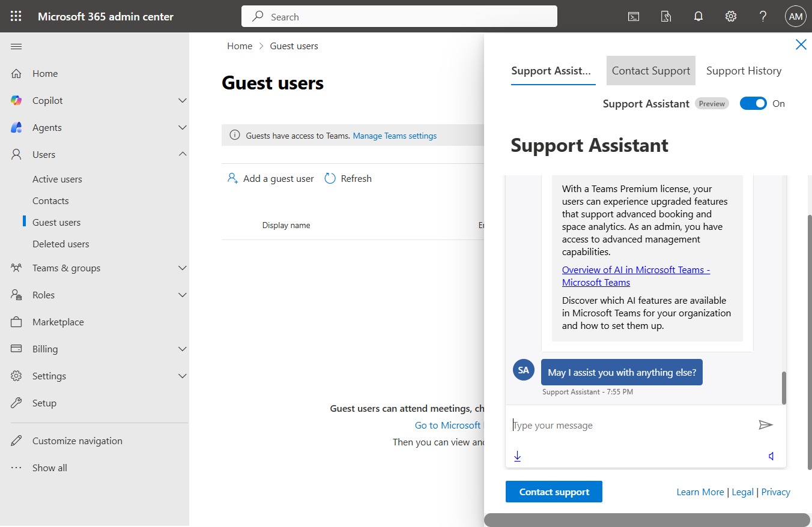Click the chat conversation scrollbar thumb

(x=783, y=388)
